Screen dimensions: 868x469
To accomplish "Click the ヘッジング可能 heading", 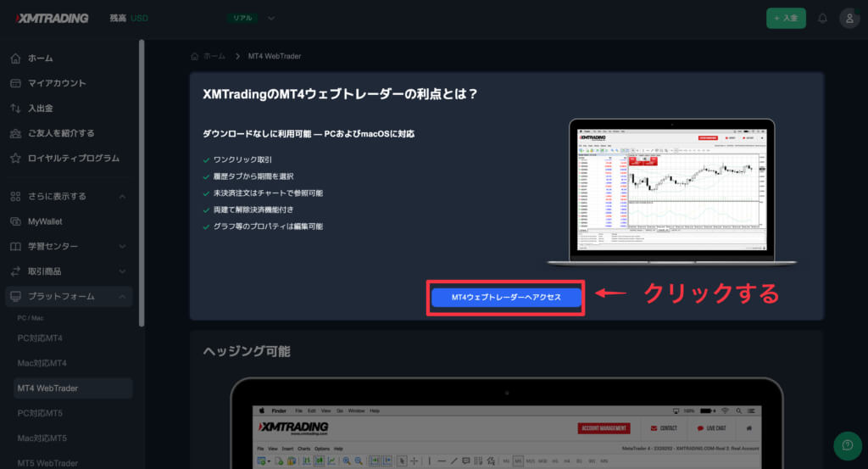I will (x=247, y=351).
